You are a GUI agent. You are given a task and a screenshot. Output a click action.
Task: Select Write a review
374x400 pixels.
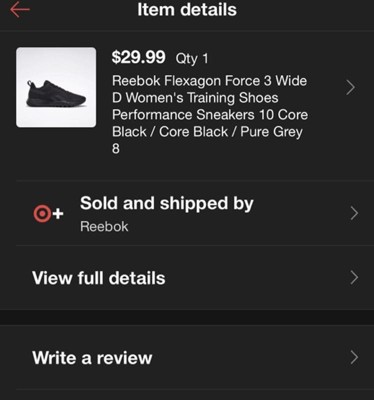click(187, 358)
